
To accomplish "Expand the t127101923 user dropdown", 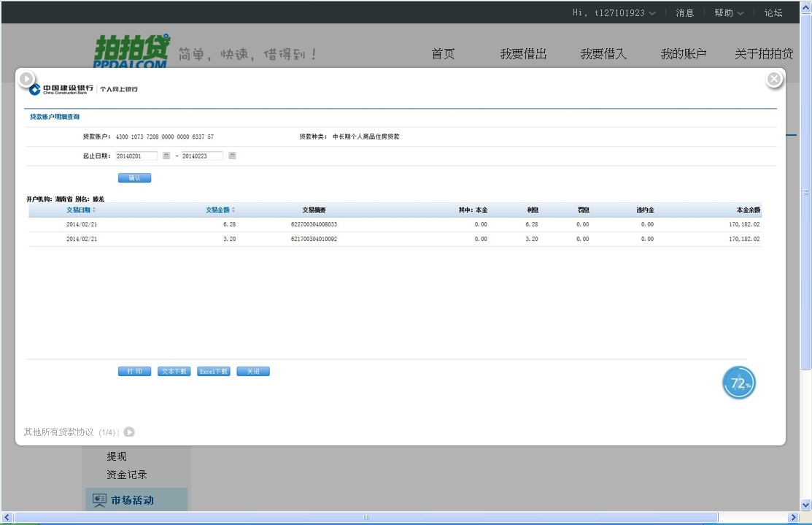I will (x=614, y=12).
